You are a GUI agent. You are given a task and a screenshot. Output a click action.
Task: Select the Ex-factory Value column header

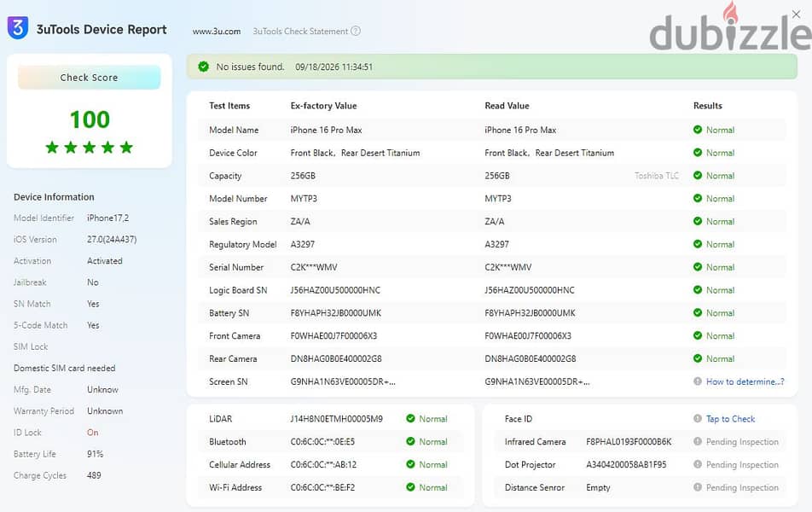[323, 106]
